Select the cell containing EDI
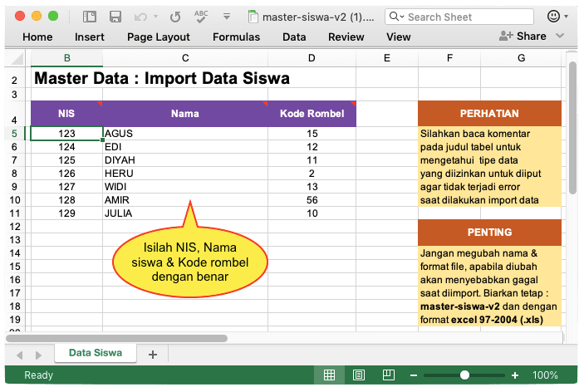 point(185,147)
